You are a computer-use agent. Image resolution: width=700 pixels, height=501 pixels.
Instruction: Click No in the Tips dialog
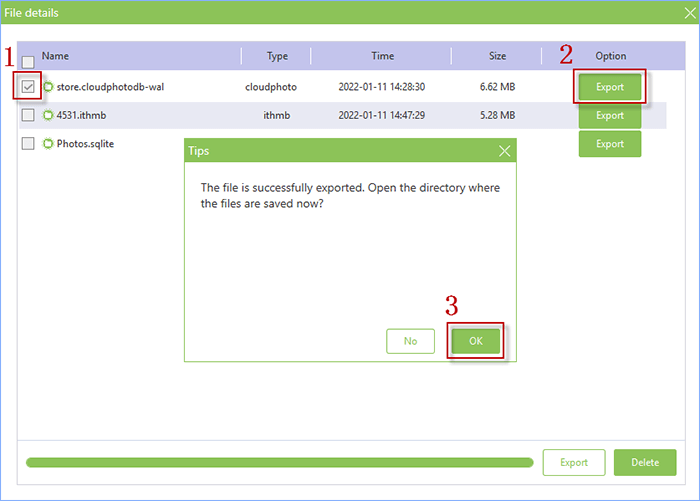point(410,341)
